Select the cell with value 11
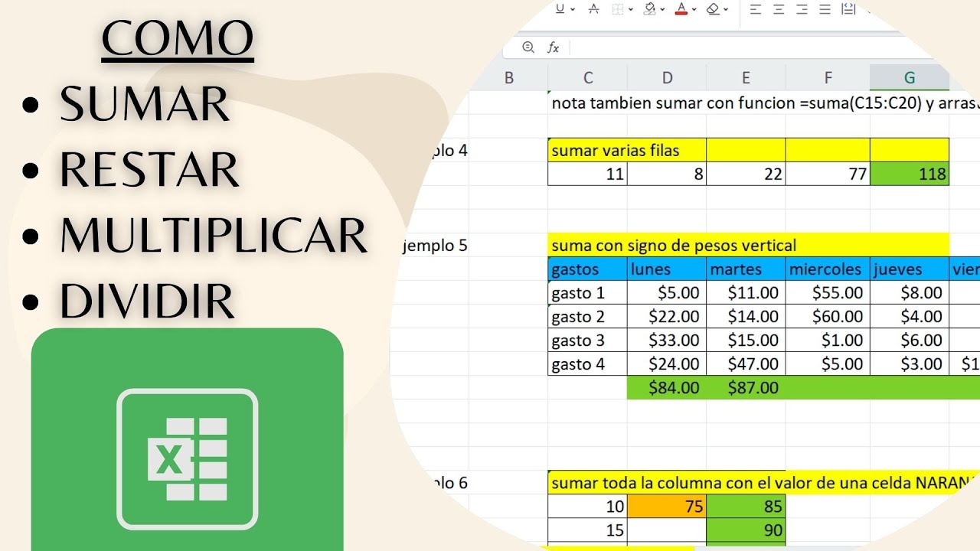 (x=588, y=174)
